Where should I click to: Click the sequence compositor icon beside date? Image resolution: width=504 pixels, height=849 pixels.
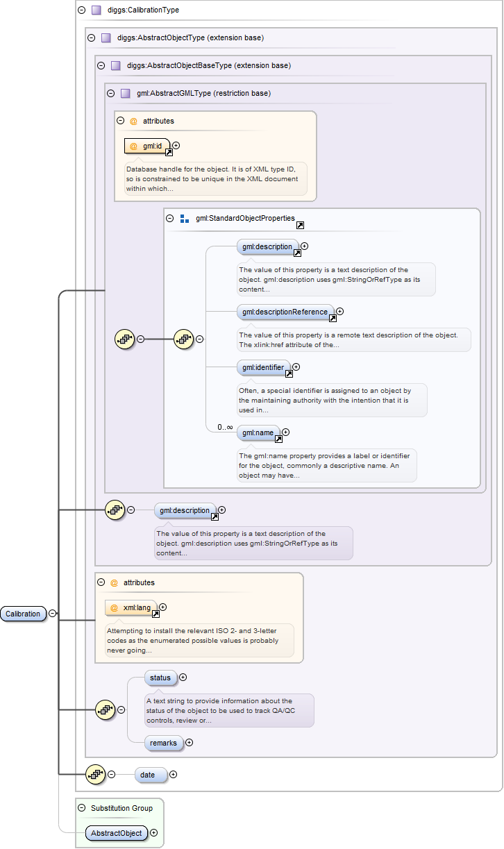tap(94, 774)
